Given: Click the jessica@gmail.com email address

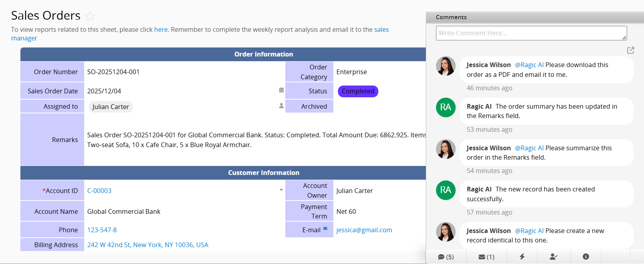Looking at the screenshot, I should point(364,230).
